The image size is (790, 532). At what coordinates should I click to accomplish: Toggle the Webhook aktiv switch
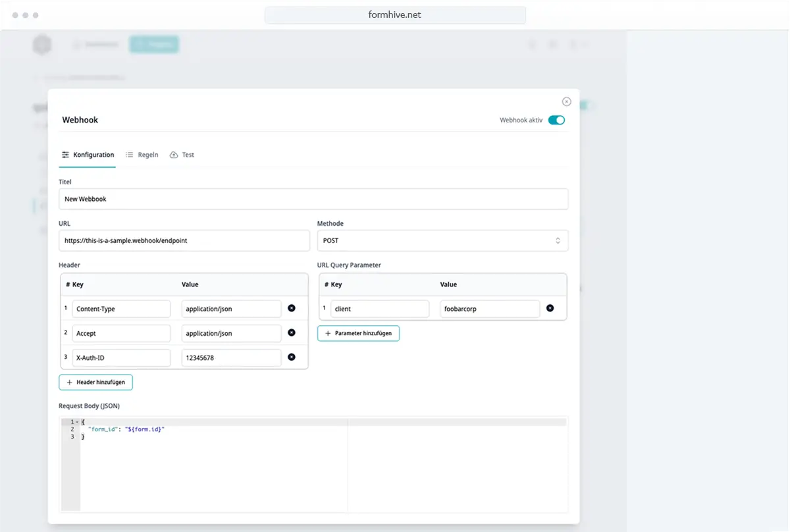coord(556,120)
